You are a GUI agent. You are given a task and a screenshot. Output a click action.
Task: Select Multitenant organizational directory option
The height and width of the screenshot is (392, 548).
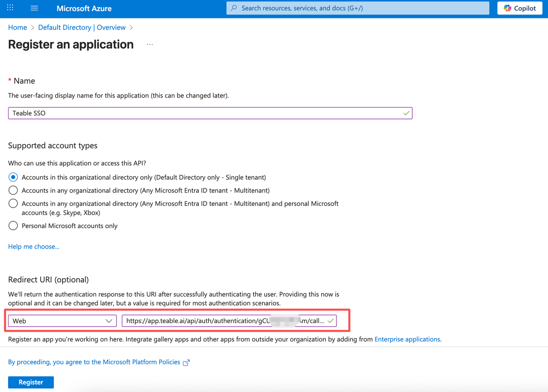(x=13, y=190)
